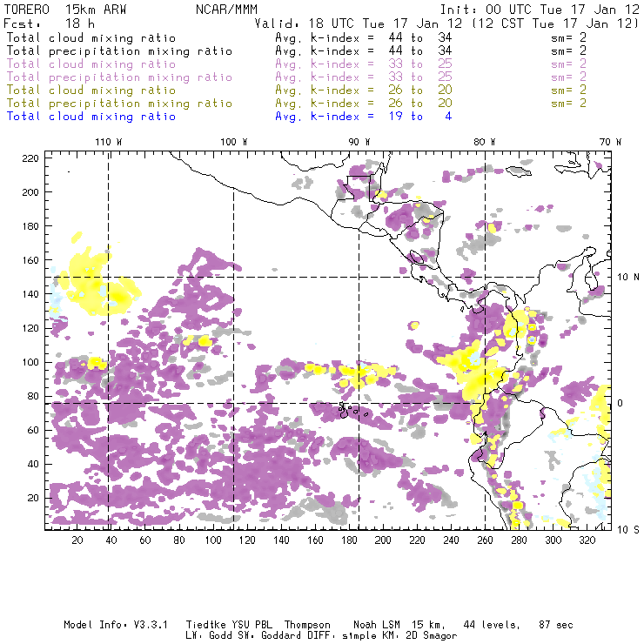This screenshot has width=644, height=644.
Task: Select the 'Fcst: 18 h' forecast label
Action: point(49,23)
